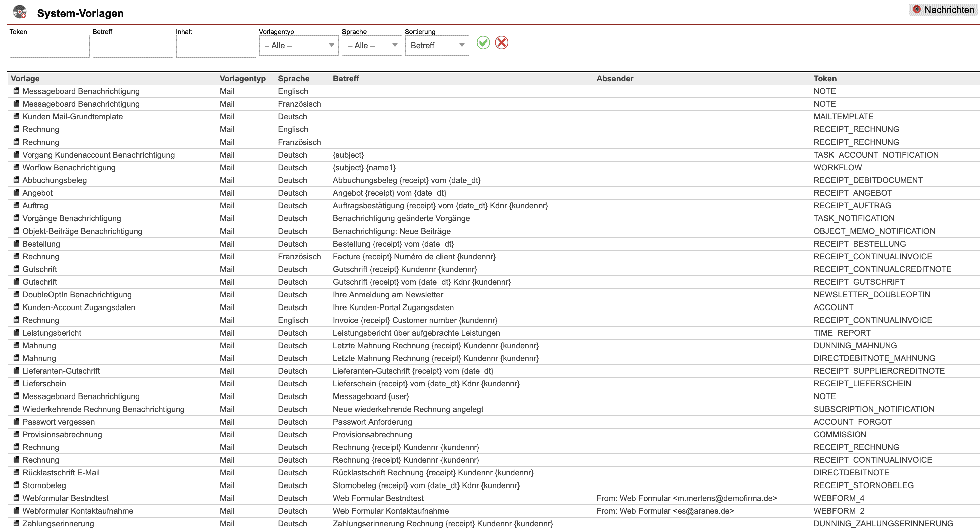
Task: Open the Zahlungserinnerung template row
Action: (58, 524)
